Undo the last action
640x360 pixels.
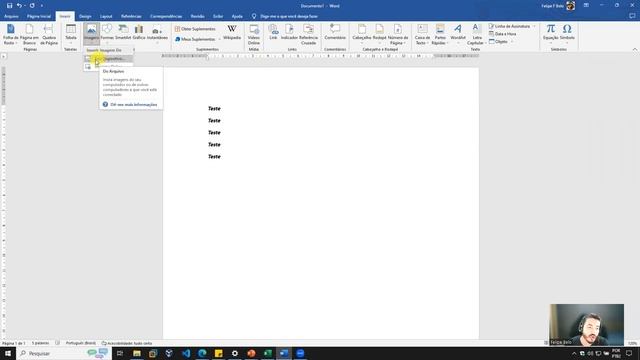tap(19, 6)
